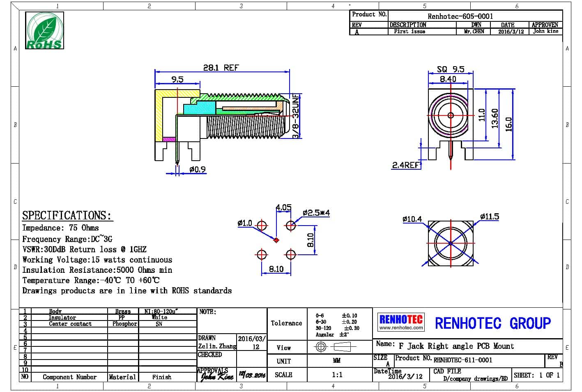Select the SPECIFICATIONS heading
Screen dimensions: 582x392
[x=67, y=215]
